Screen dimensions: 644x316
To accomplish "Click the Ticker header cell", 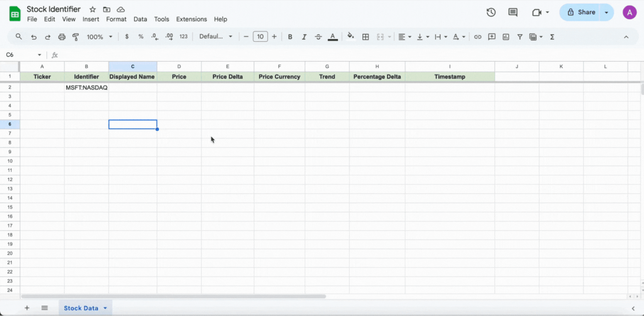I will pos(42,77).
